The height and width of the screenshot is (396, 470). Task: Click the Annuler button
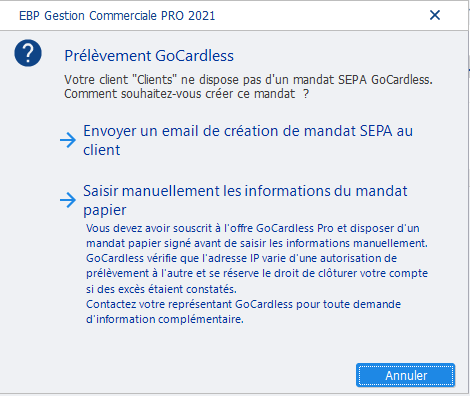(405, 375)
